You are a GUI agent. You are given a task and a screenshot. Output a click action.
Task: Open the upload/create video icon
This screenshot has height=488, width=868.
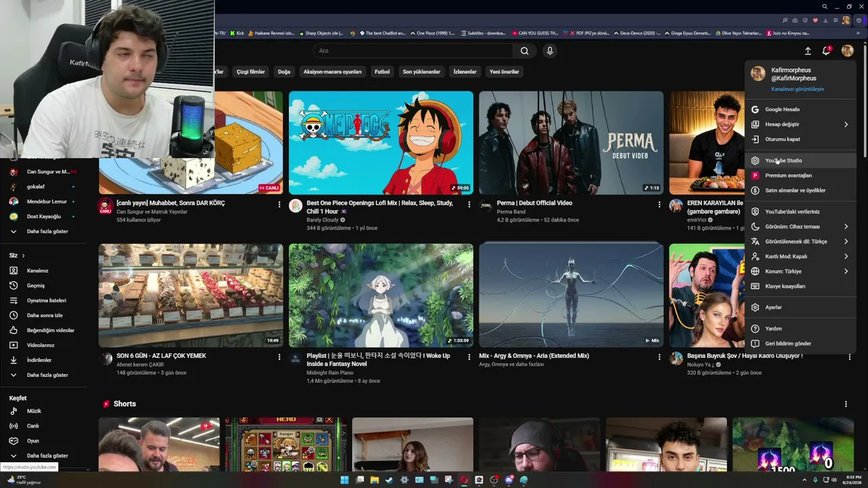click(808, 51)
